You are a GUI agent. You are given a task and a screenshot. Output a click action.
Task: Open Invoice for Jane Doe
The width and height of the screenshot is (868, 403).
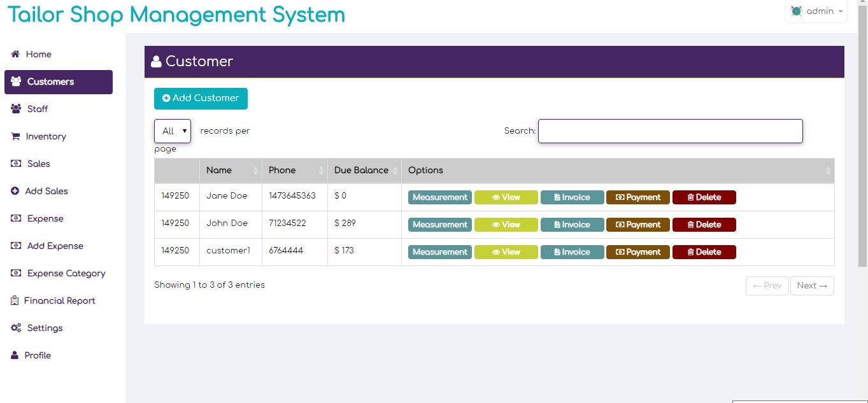(572, 197)
